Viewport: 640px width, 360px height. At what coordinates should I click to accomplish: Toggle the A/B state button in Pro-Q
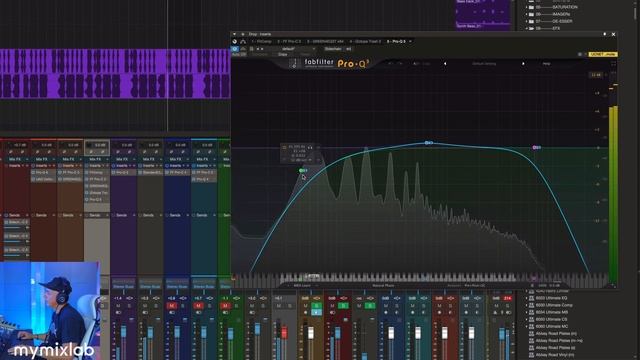point(416,64)
